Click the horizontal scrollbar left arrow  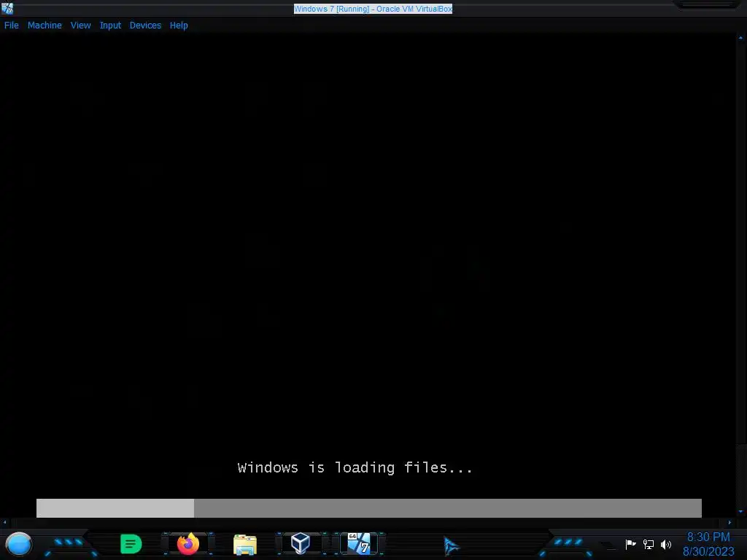point(5,522)
